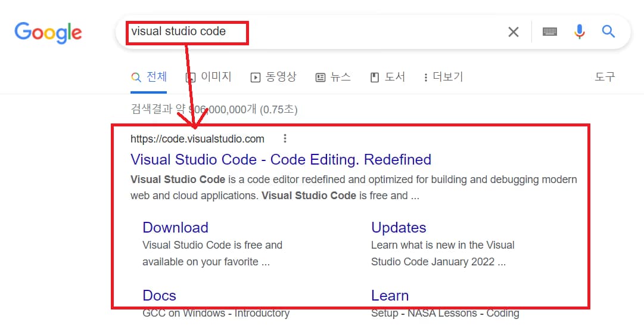Click the code.visualstudio.com URL
Image resolution: width=644 pixels, height=325 pixels.
coord(197,139)
